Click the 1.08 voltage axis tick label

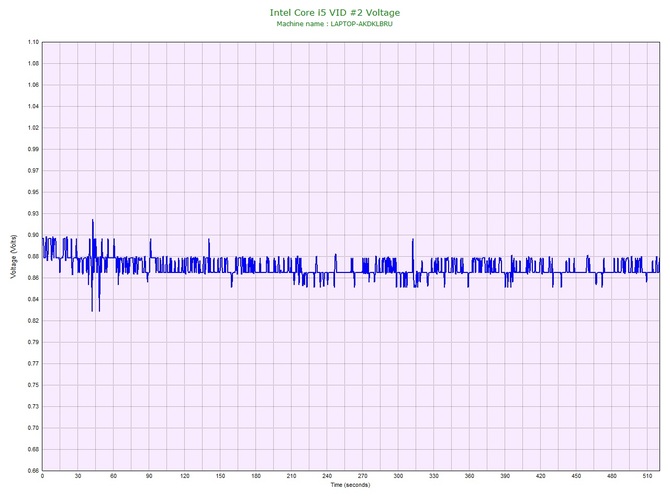pyautogui.click(x=33, y=64)
